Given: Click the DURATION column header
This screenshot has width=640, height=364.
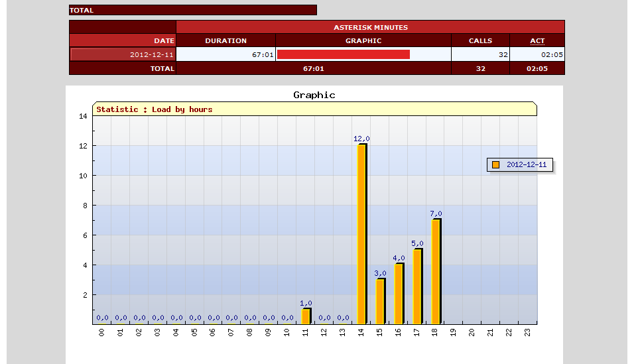Looking at the screenshot, I should coord(225,40).
